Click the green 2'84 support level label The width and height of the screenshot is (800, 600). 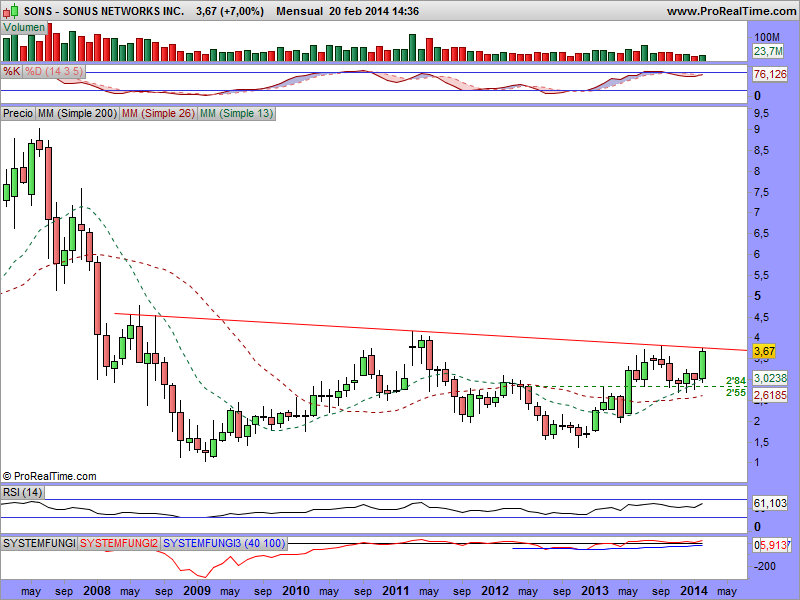pos(736,381)
